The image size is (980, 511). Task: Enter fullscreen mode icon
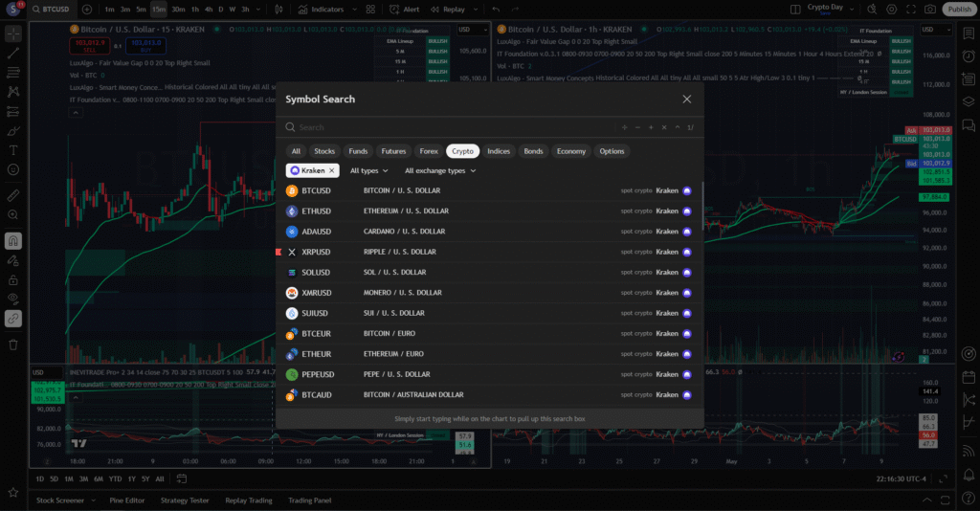tap(911, 10)
